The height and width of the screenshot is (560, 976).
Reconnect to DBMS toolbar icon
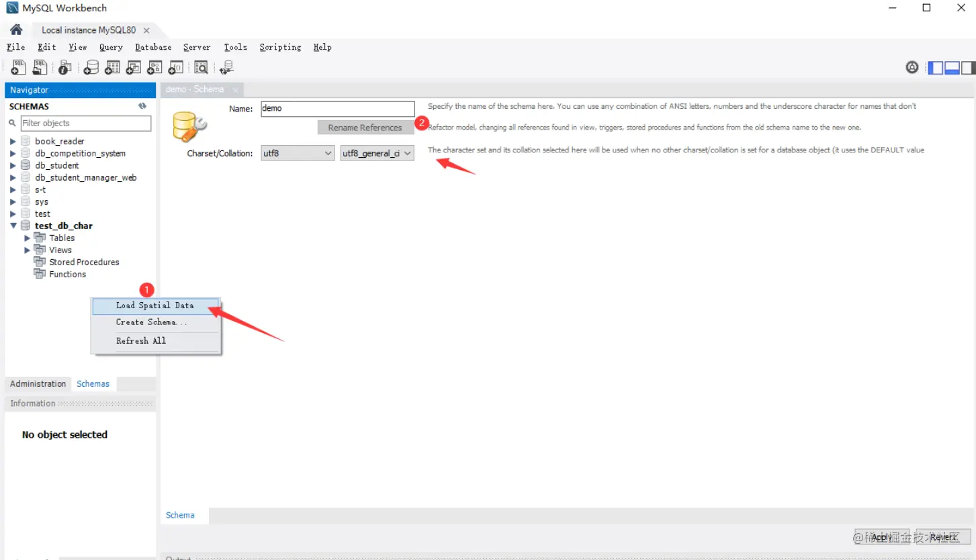tap(226, 67)
